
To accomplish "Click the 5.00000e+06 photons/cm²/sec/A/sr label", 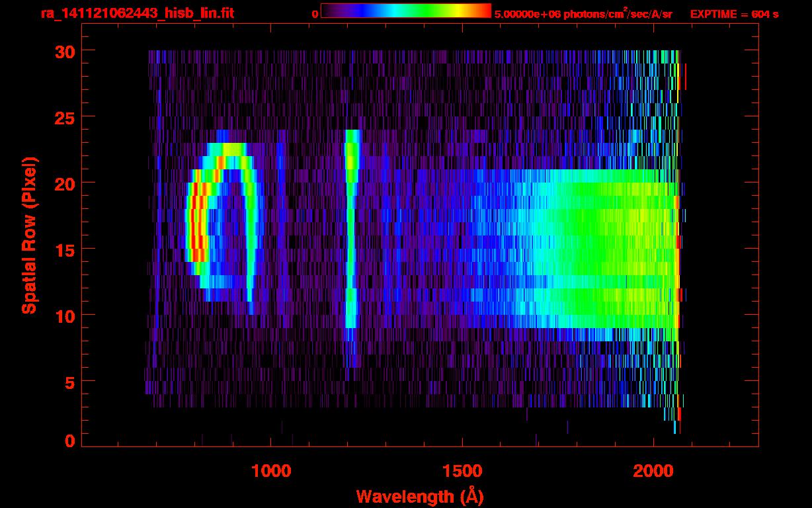I will [583, 13].
